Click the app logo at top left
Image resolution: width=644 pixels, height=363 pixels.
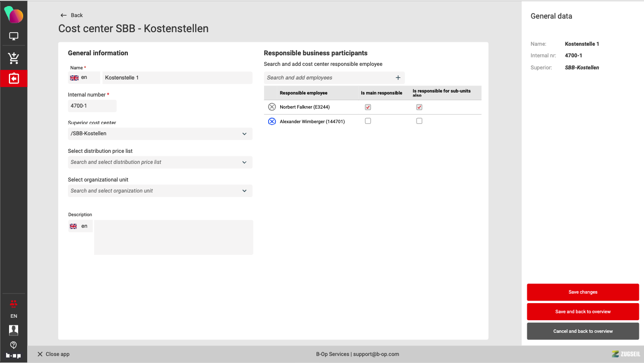[14, 15]
